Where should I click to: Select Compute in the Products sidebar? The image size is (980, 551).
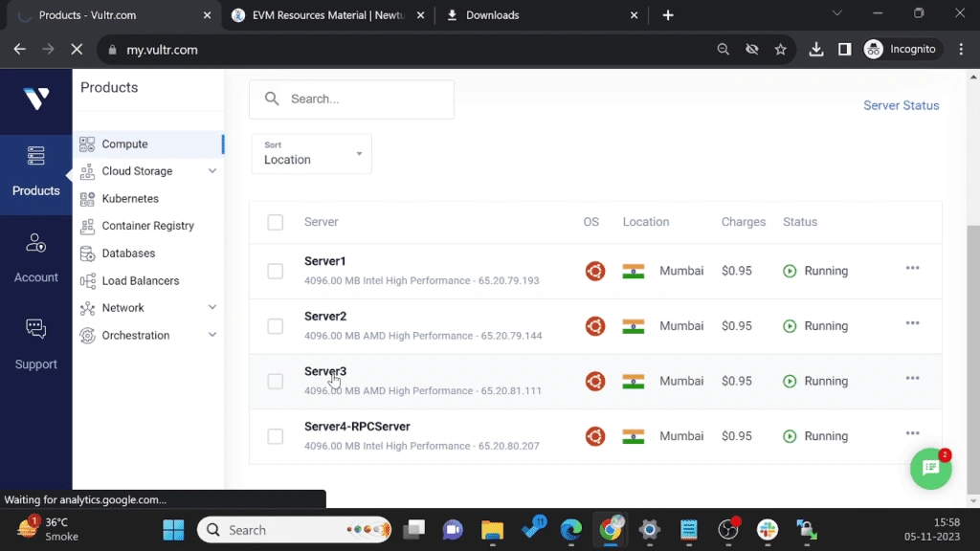click(122, 143)
